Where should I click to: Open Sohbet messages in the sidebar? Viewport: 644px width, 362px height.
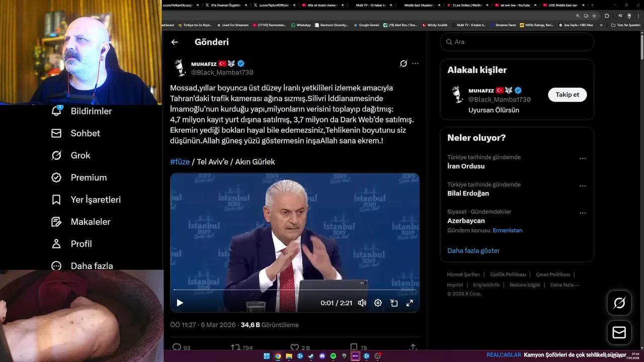coord(75,133)
